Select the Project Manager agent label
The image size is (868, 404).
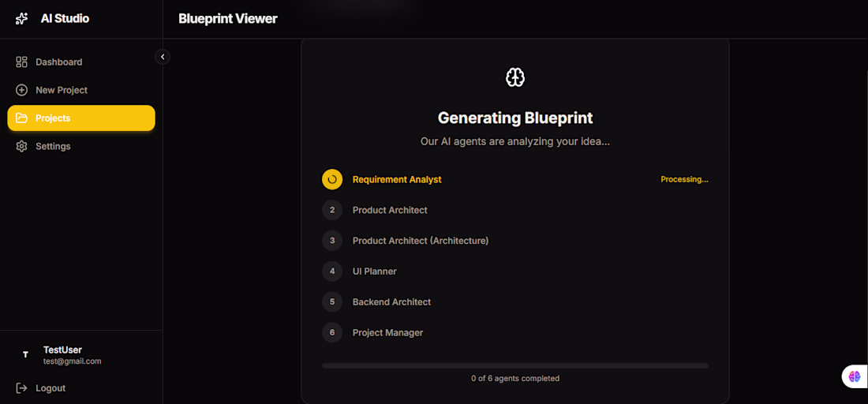pos(388,333)
